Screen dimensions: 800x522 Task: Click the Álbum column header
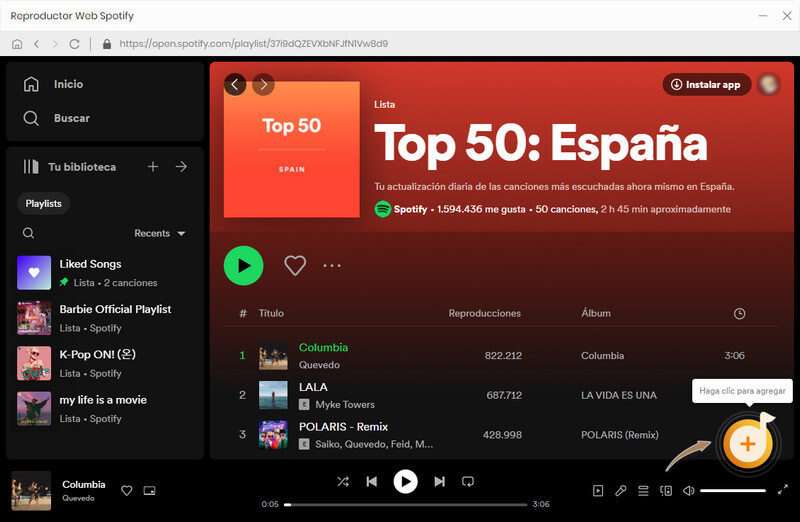596,313
